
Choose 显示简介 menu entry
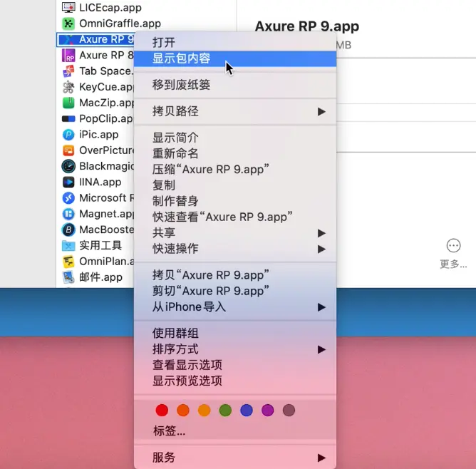point(235,138)
